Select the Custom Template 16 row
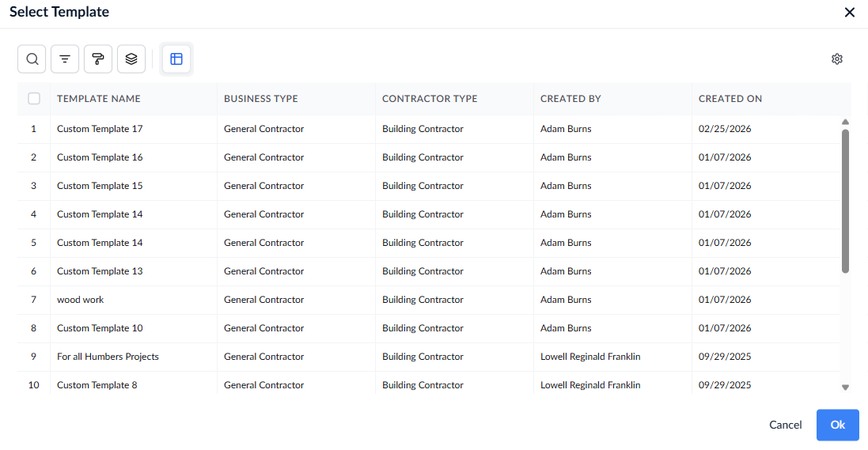The height and width of the screenshot is (450, 868). (x=429, y=157)
